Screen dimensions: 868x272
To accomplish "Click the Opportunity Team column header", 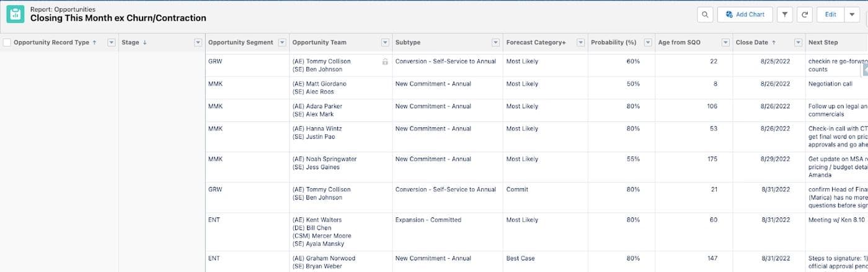I will click(319, 43).
